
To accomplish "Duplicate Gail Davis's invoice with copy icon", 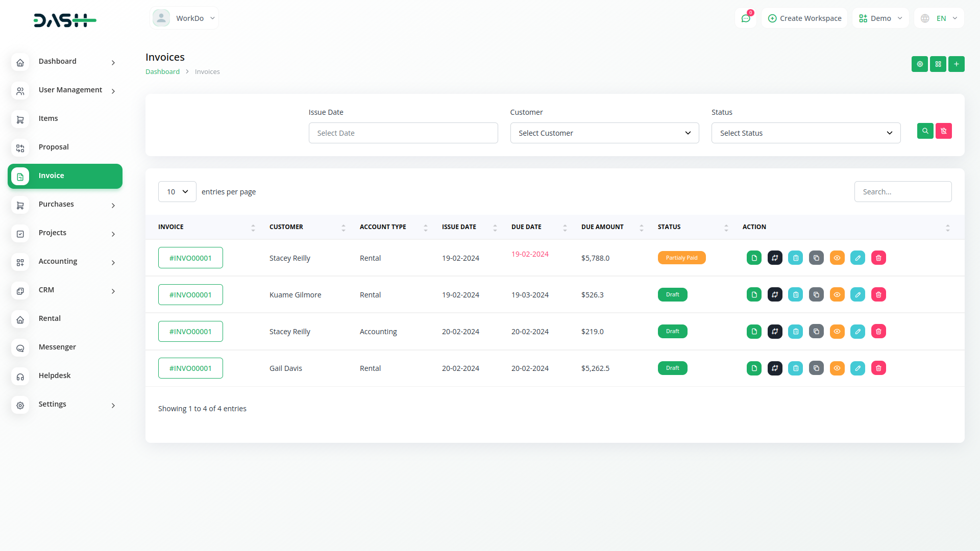I will point(816,368).
